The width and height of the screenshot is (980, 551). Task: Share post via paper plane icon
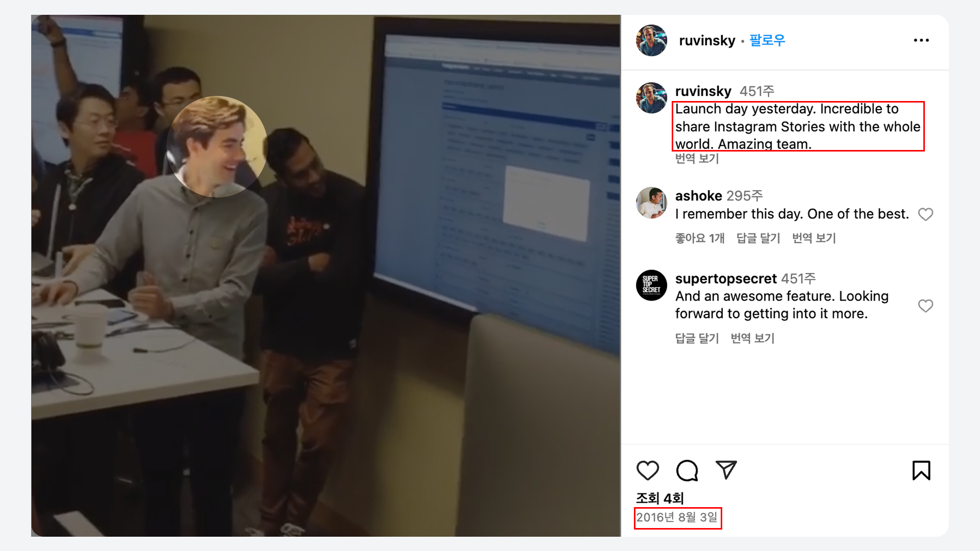click(x=726, y=470)
